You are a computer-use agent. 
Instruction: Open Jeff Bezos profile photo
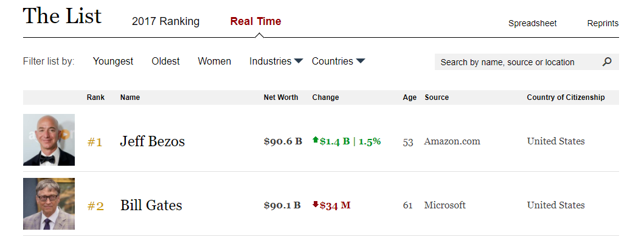49,140
